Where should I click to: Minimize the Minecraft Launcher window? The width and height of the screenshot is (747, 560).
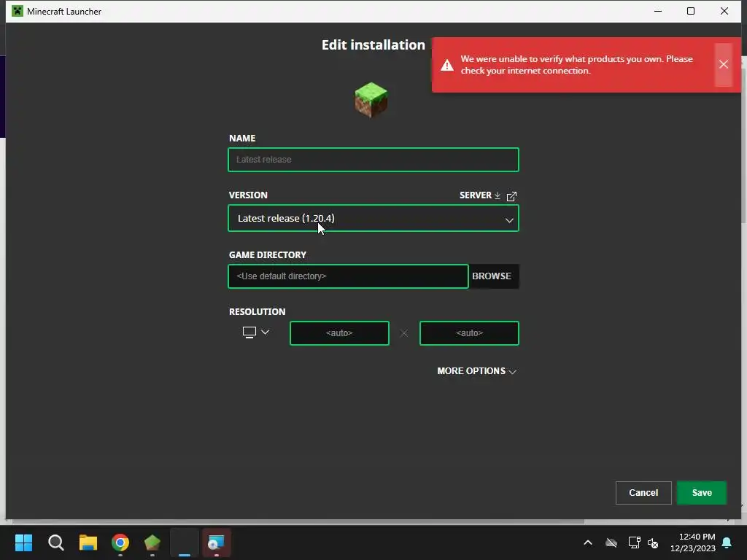tap(658, 11)
